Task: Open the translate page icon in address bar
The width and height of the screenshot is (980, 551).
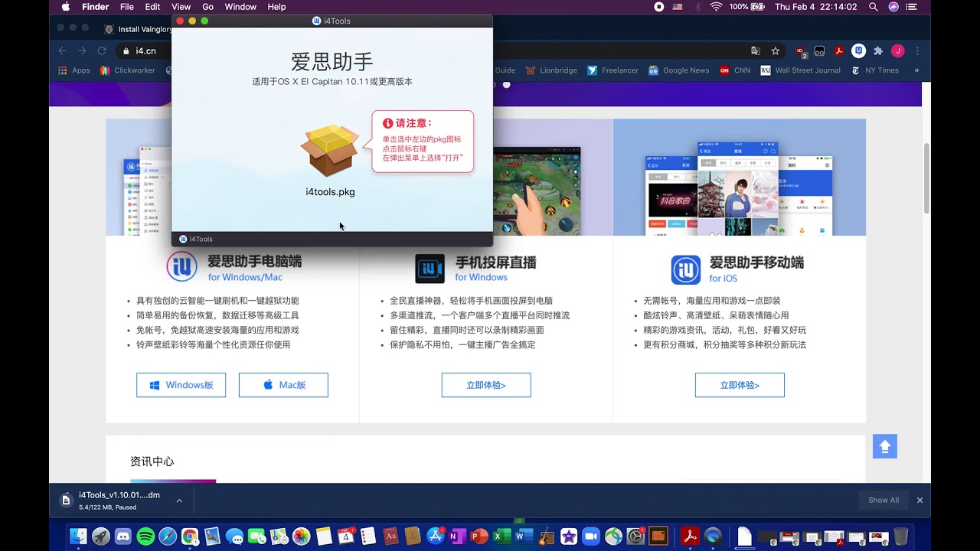Action: tap(756, 51)
